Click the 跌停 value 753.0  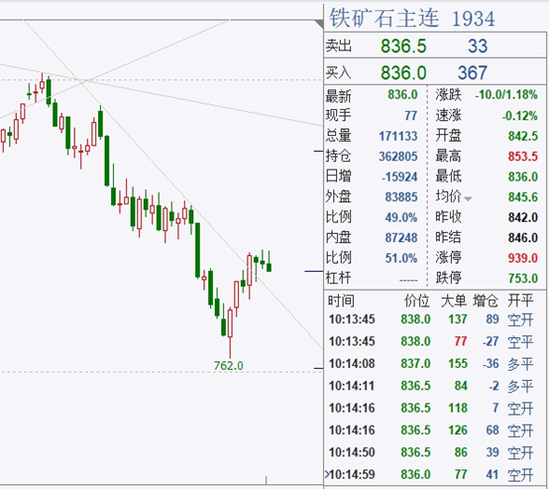[x=523, y=278]
